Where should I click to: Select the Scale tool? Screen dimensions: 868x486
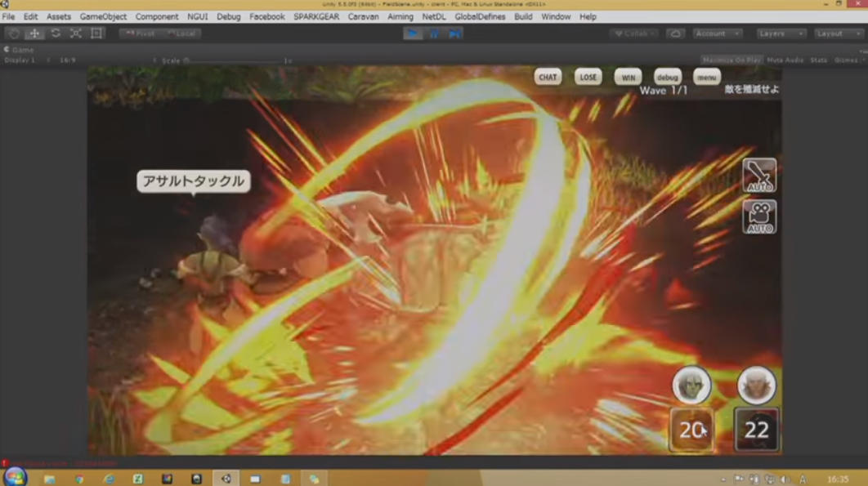76,33
